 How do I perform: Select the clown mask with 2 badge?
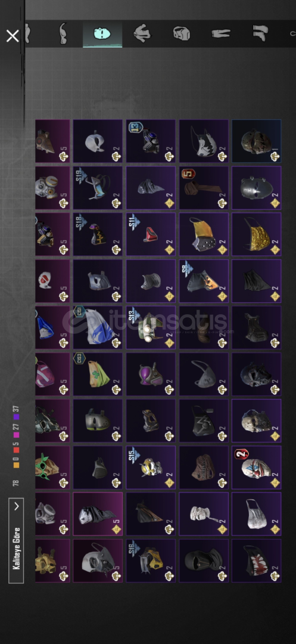pyautogui.click(x=256, y=467)
